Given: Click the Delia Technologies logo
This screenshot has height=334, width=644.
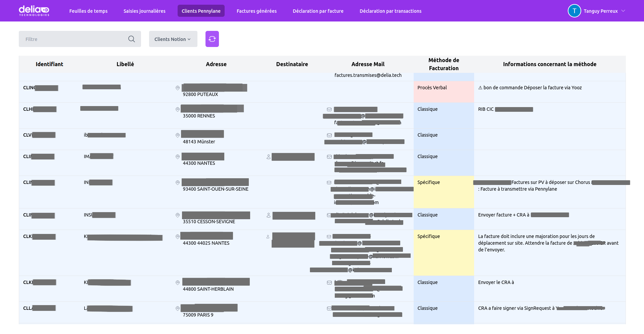Looking at the screenshot, I should pyautogui.click(x=34, y=10).
